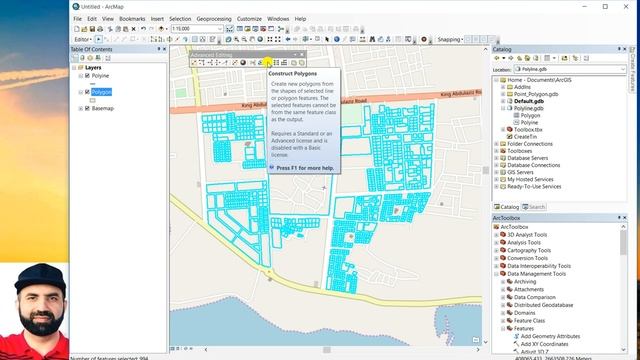Expand the Basemap layer
This screenshot has height=360, width=640.
[81, 109]
